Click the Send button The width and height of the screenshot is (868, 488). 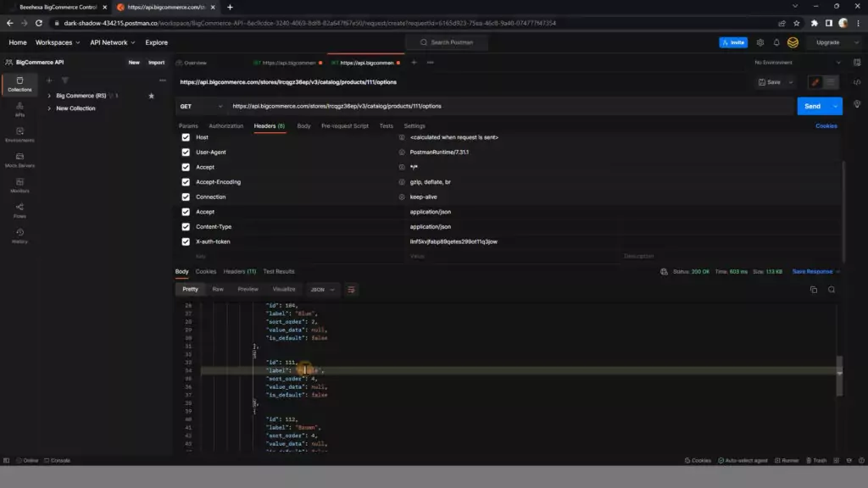[811, 105]
